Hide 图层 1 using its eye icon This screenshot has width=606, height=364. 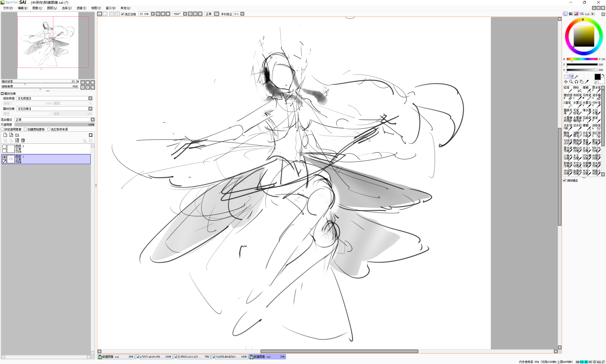coord(4,157)
